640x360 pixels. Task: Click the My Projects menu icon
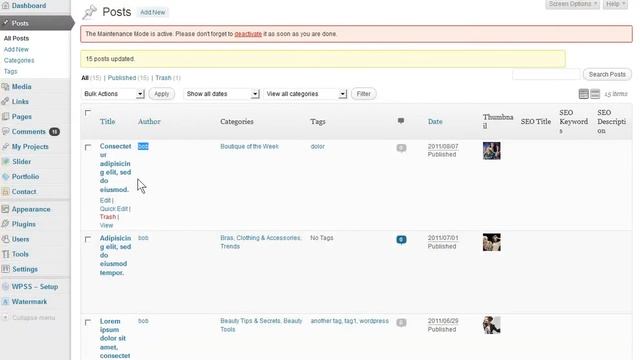click(5, 147)
